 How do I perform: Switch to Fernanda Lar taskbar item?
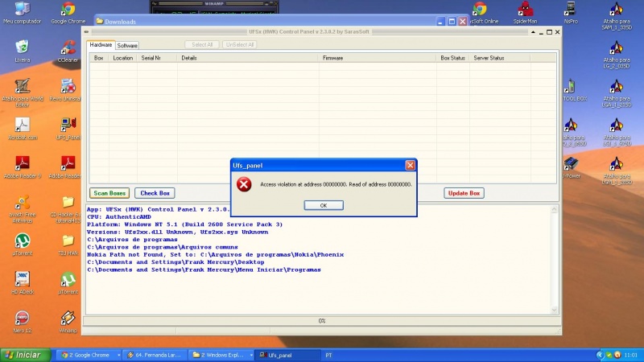point(155,355)
